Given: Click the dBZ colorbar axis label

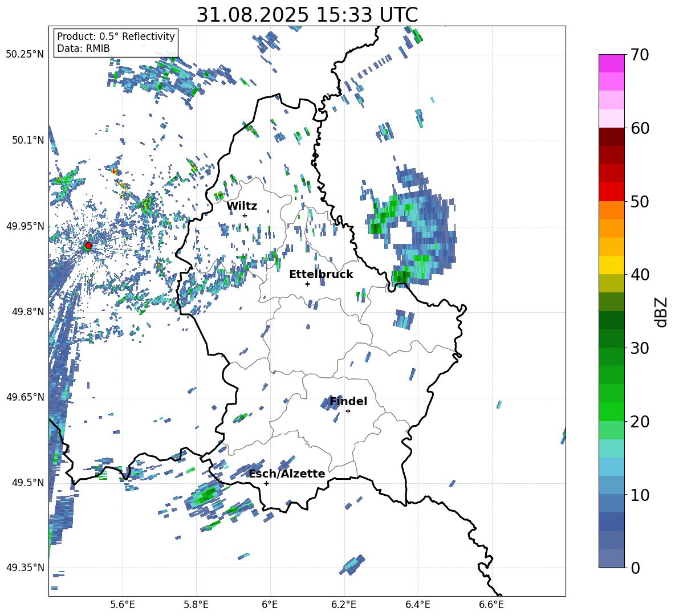Looking at the screenshot, I should 661,312.
